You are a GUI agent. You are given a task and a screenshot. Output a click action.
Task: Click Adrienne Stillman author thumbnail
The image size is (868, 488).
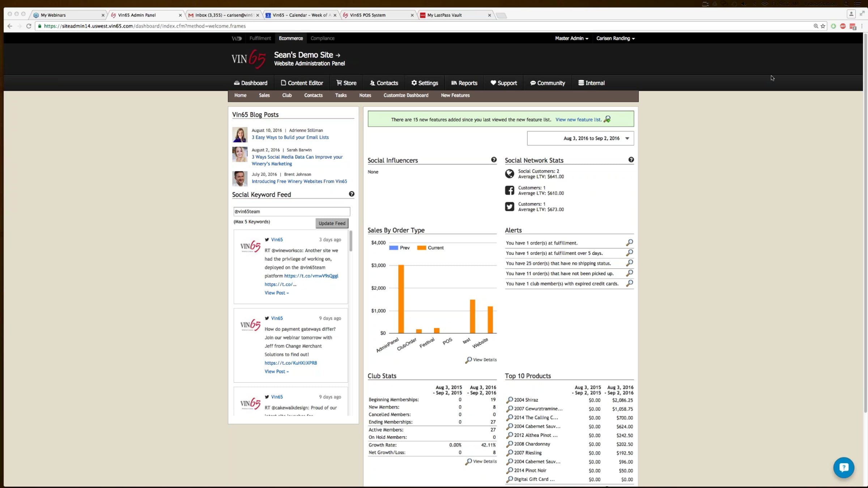[x=239, y=134]
